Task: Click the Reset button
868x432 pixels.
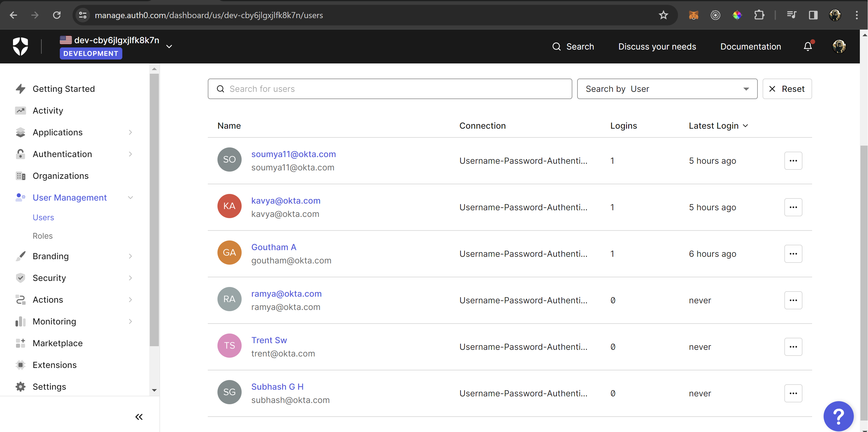Action: pos(787,89)
